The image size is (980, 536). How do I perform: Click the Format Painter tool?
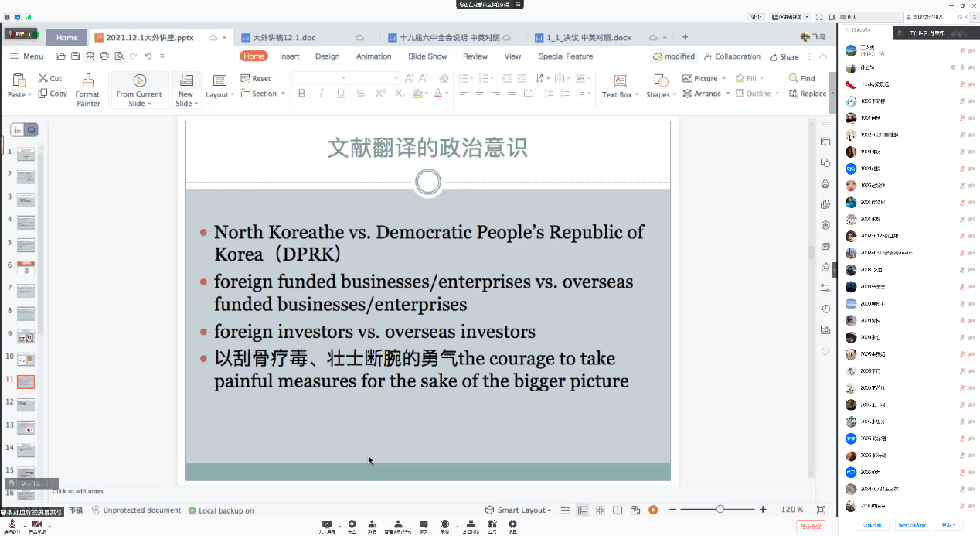(87, 90)
